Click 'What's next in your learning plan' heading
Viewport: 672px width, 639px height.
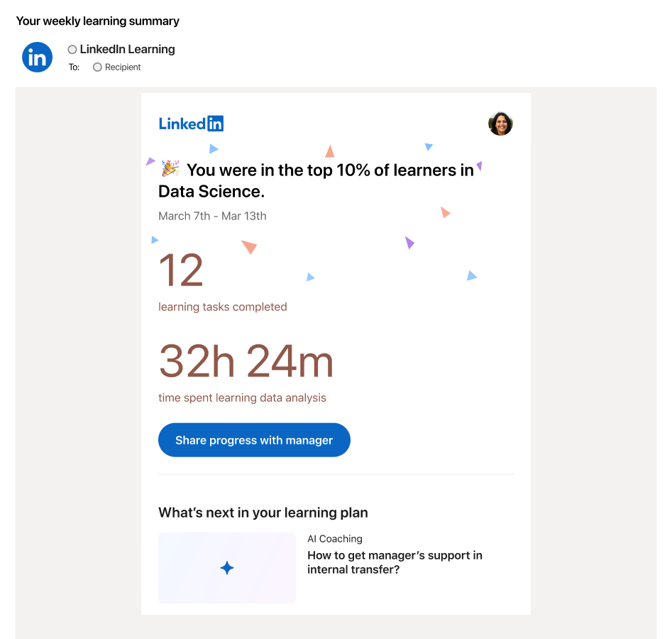(x=263, y=513)
